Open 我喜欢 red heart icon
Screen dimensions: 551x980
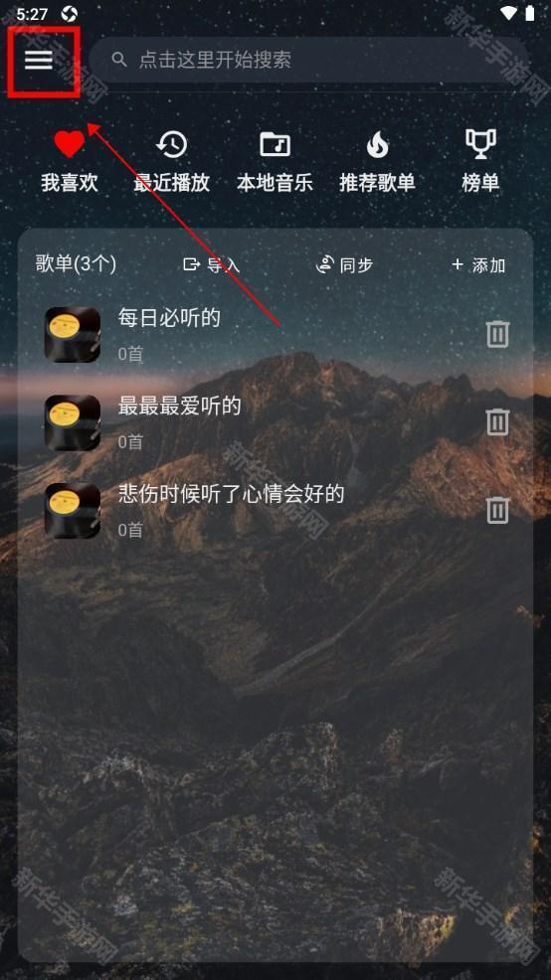pos(69,144)
